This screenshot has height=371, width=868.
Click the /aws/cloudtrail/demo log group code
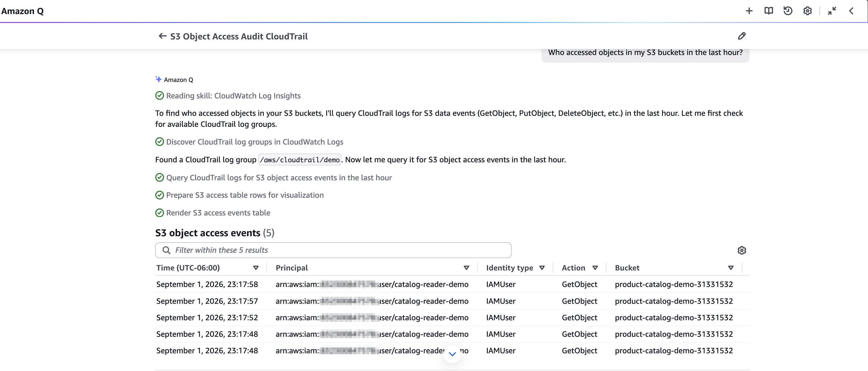[x=300, y=160]
